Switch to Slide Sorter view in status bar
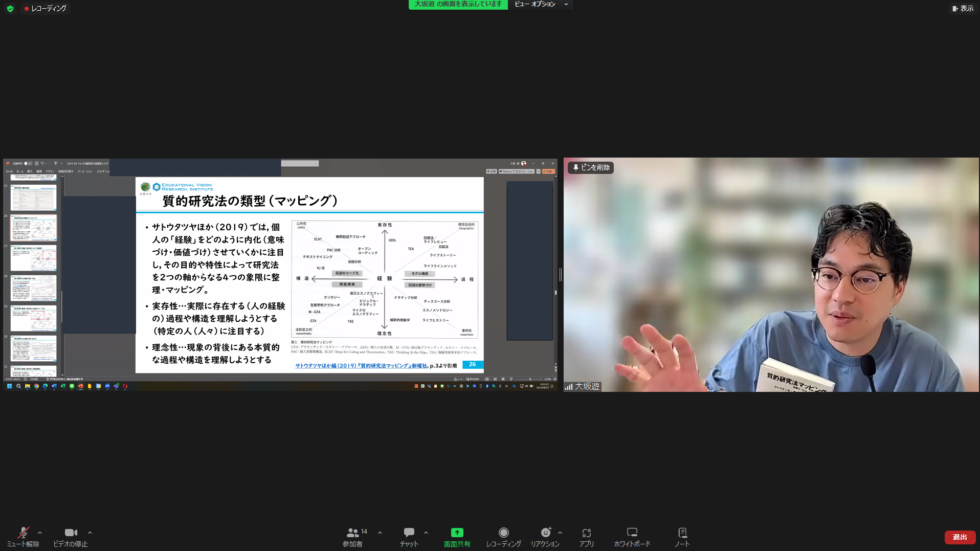 point(495,379)
